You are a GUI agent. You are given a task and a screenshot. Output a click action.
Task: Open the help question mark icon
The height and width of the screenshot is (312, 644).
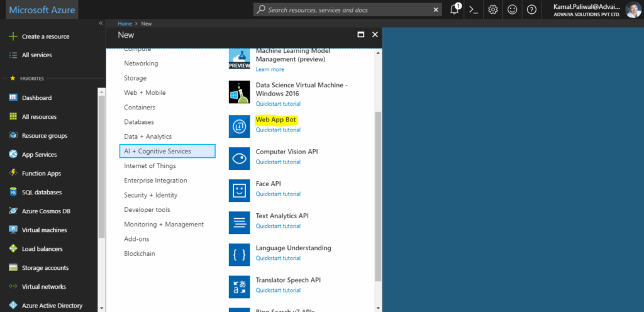tap(531, 9)
